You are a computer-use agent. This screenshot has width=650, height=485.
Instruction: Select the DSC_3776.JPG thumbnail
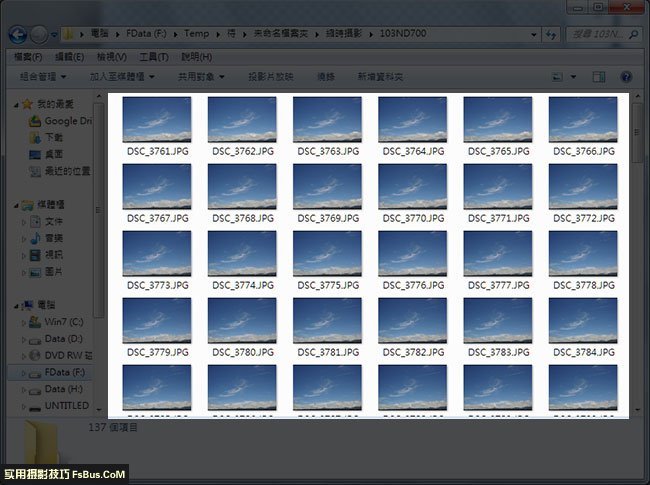pos(413,254)
